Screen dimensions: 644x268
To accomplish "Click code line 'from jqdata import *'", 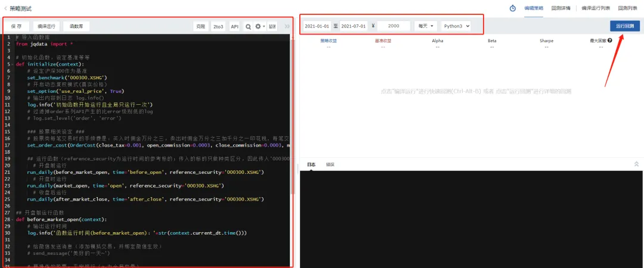I will click(45, 44).
